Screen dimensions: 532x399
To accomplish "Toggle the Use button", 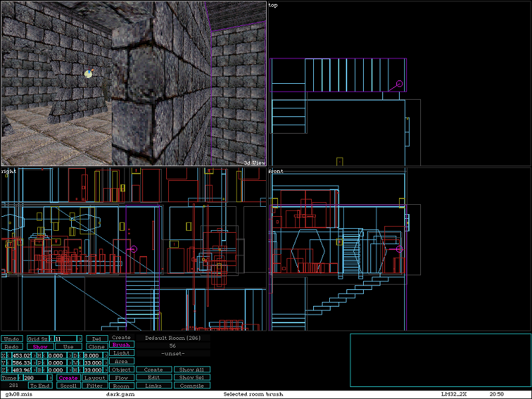I will tap(68, 346).
